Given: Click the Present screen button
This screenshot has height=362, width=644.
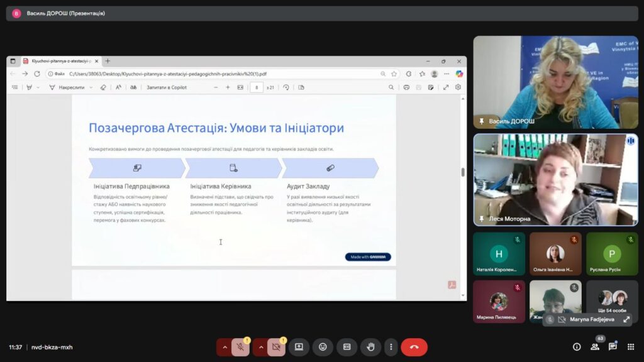Looking at the screenshot, I should coord(299,347).
